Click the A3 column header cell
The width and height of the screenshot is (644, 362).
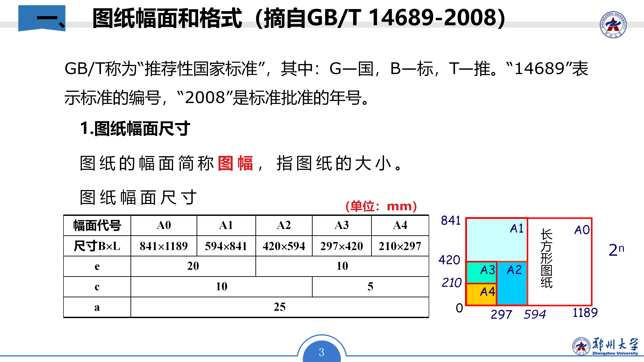(341, 225)
